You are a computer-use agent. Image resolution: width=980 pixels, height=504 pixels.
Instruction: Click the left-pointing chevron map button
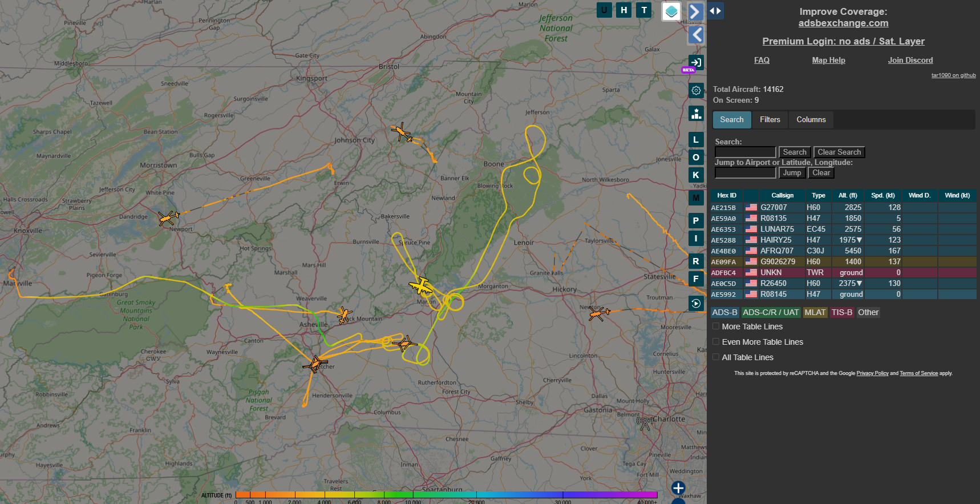(696, 35)
